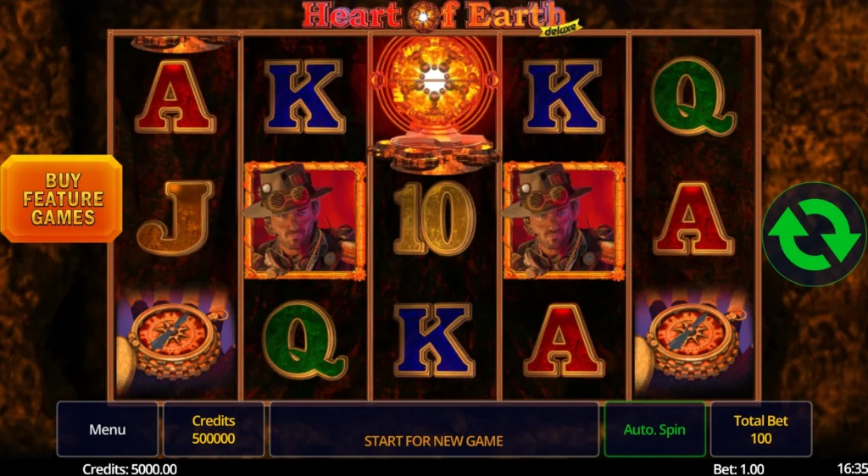Open the Menu panel

(108, 429)
